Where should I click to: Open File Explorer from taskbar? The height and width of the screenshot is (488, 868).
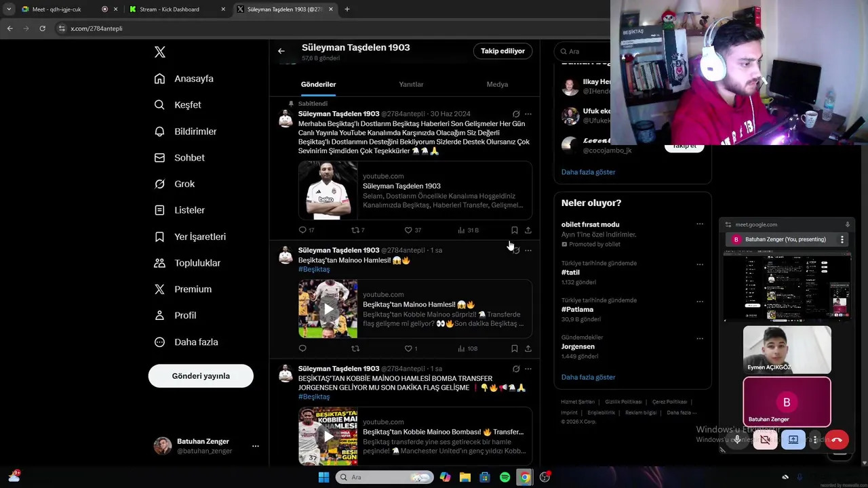pos(465,477)
